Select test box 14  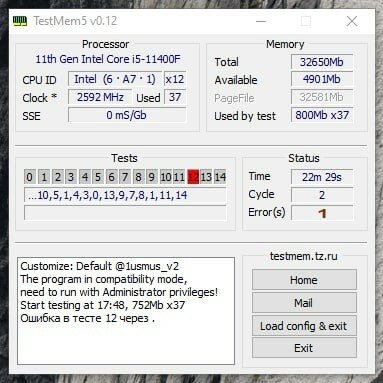pyautogui.click(x=220, y=177)
